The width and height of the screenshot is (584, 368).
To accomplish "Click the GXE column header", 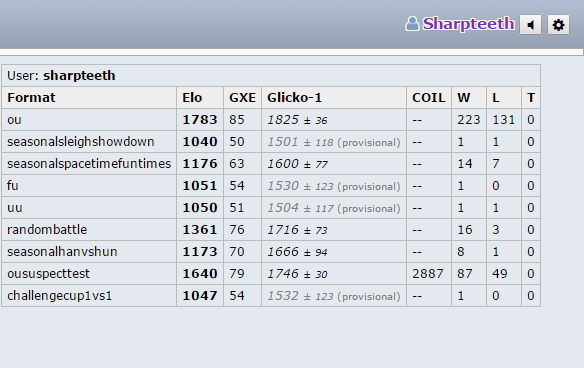I will [x=242, y=98].
